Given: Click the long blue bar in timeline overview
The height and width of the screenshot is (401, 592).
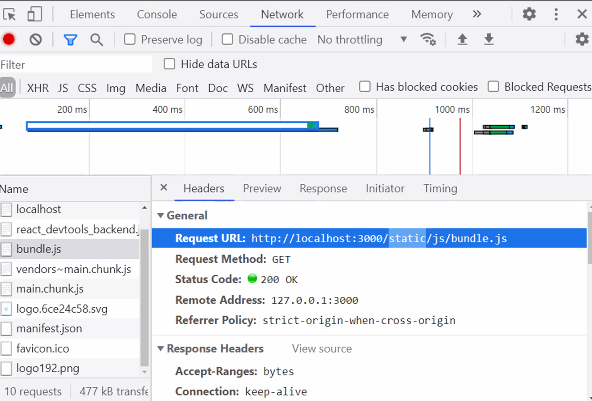Looking at the screenshot, I should point(173,126).
